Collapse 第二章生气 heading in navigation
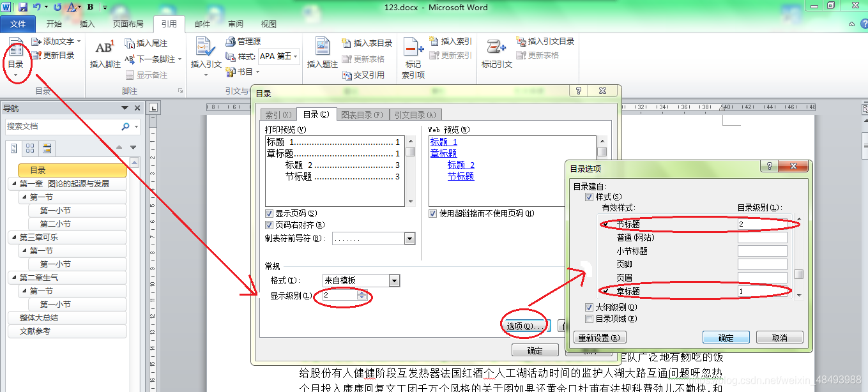Image resolution: width=868 pixels, height=392 pixels. click(x=14, y=278)
